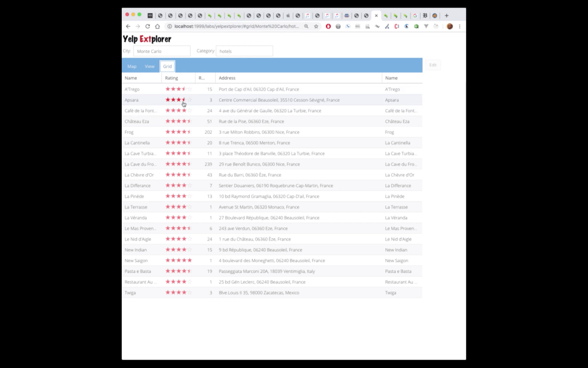Click the browser forward arrow
This screenshot has height=368, width=588.
click(138, 26)
